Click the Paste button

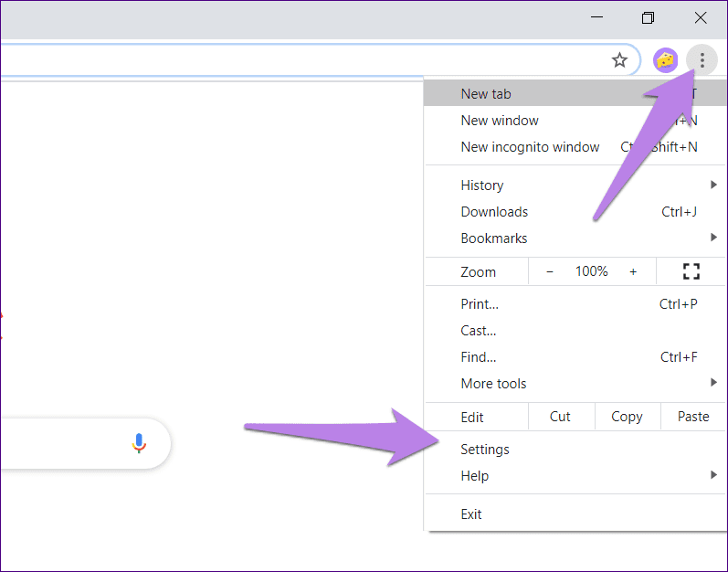click(693, 417)
